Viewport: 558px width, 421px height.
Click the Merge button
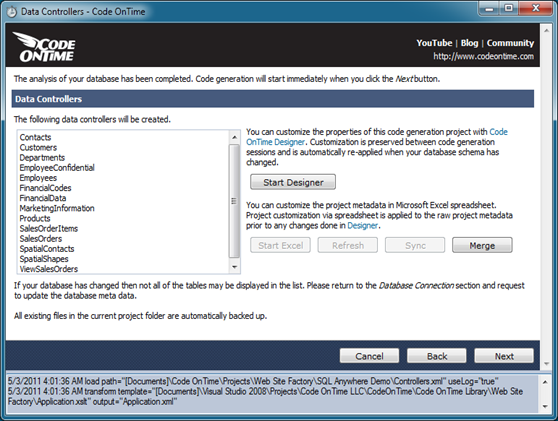pyautogui.click(x=482, y=245)
